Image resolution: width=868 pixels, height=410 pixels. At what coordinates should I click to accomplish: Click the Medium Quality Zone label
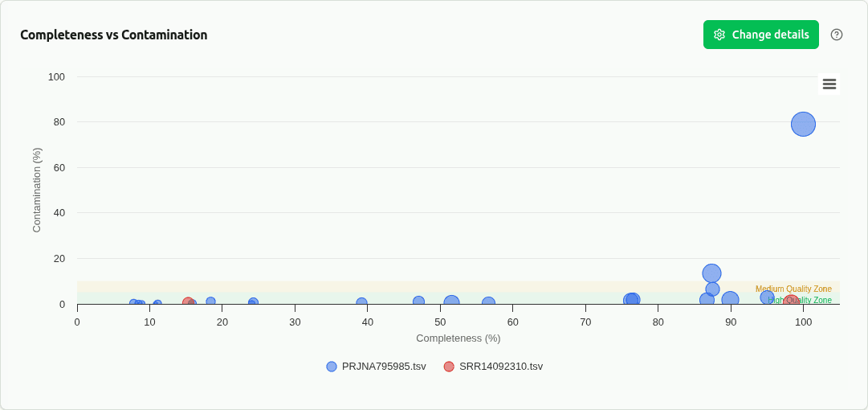793,289
